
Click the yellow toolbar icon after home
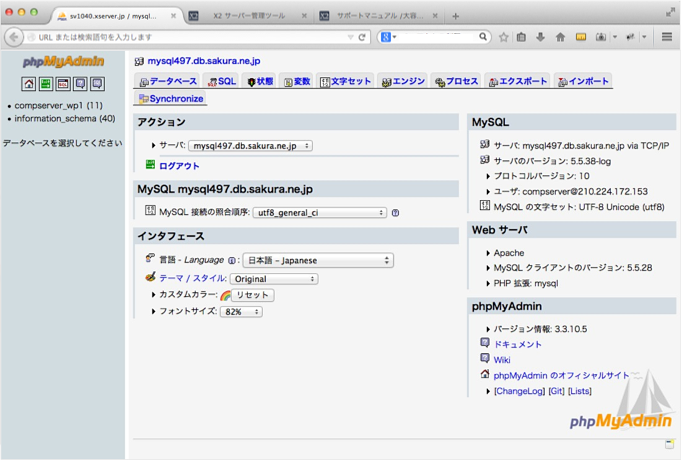(581, 37)
